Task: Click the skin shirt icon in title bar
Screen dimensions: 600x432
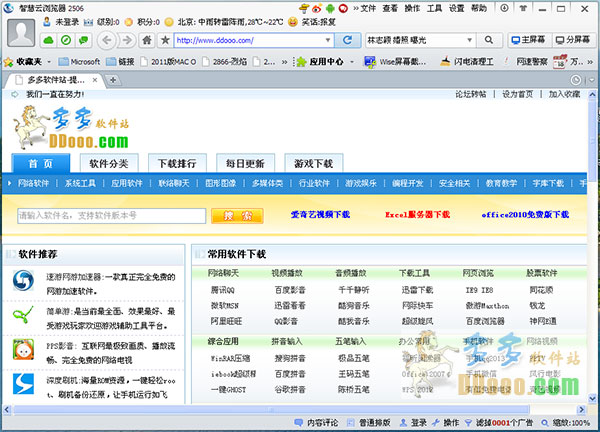Action: click(523, 8)
